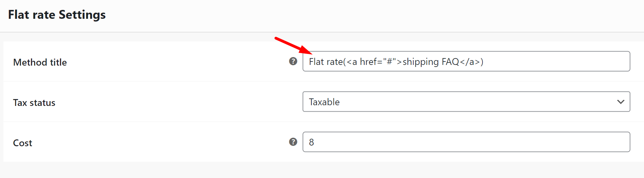The width and height of the screenshot is (644, 178).
Task: Click the chevron arrow of Tax status select
Action: coord(620,102)
